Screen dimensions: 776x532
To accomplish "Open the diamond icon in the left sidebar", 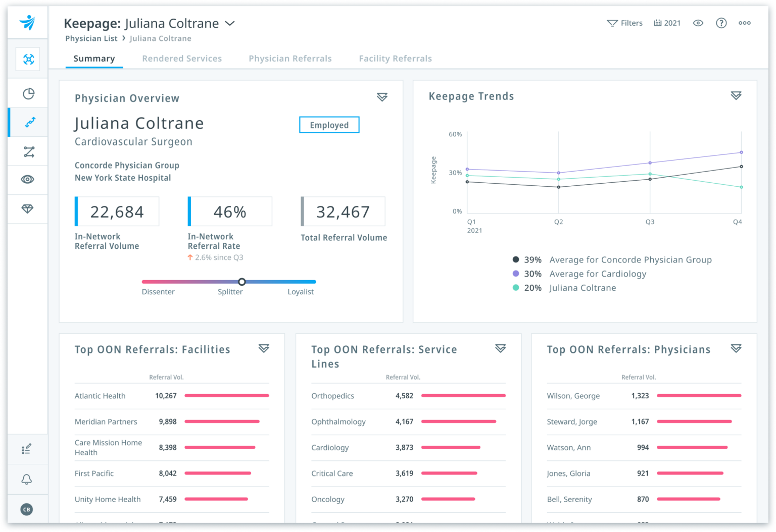I will (28, 209).
